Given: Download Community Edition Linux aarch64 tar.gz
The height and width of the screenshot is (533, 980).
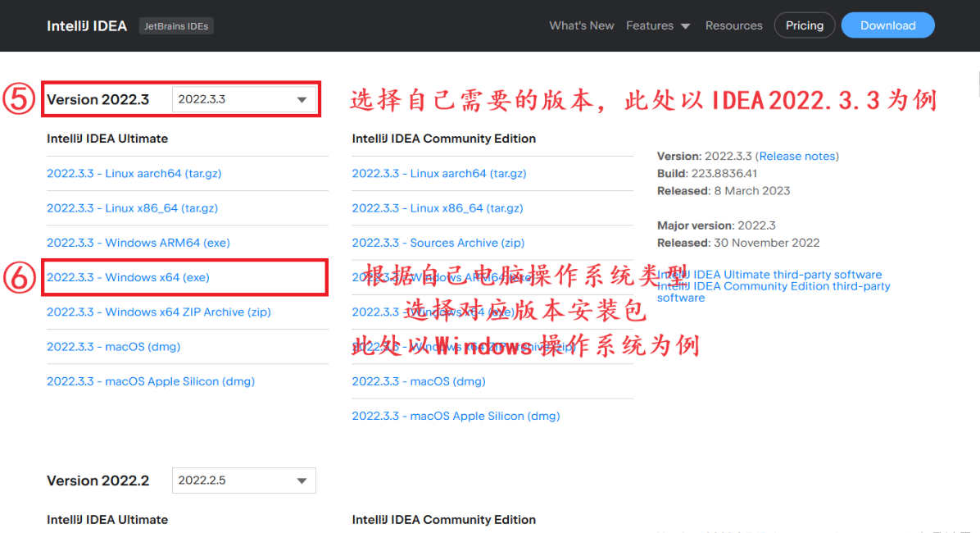Looking at the screenshot, I should click(x=438, y=174).
